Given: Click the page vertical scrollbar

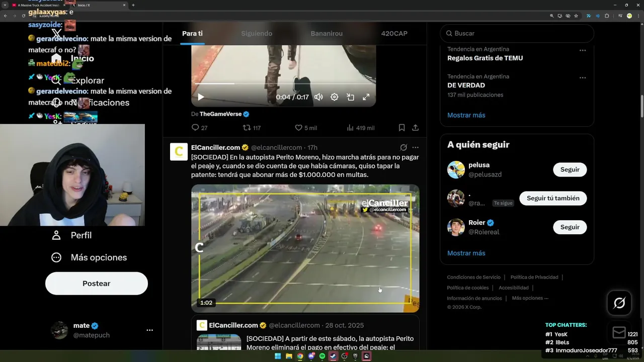Looking at the screenshot, I should tap(641, 106).
